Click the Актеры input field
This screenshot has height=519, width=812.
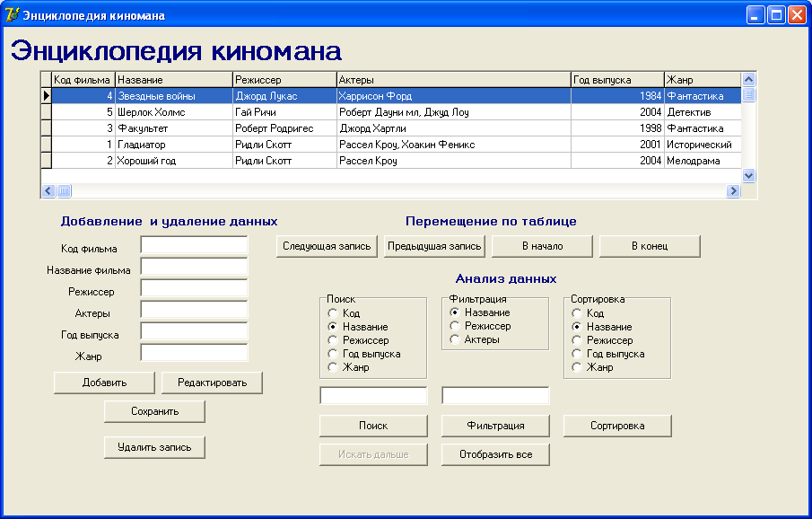click(x=194, y=310)
